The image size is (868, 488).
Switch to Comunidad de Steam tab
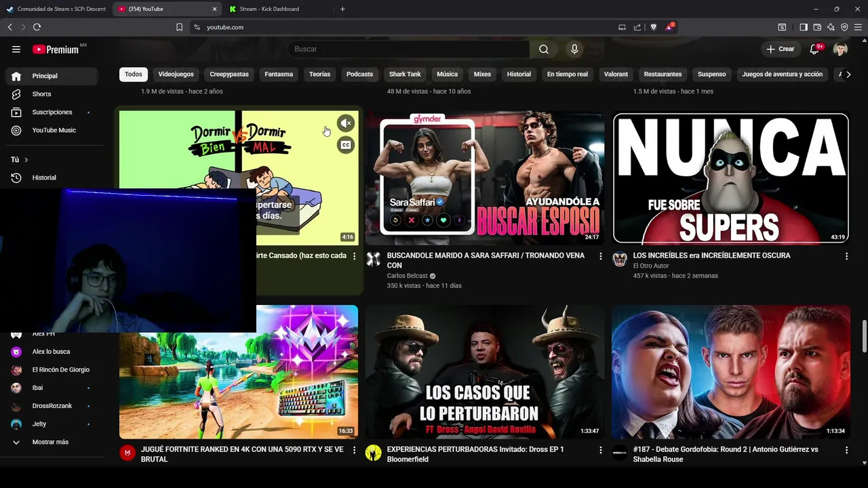click(x=56, y=9)
